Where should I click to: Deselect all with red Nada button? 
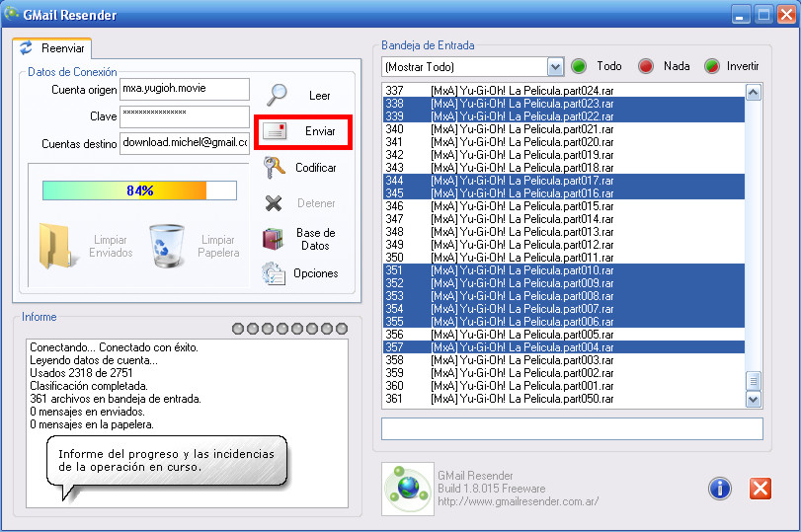pyautogui.click(x=646, y=66)
